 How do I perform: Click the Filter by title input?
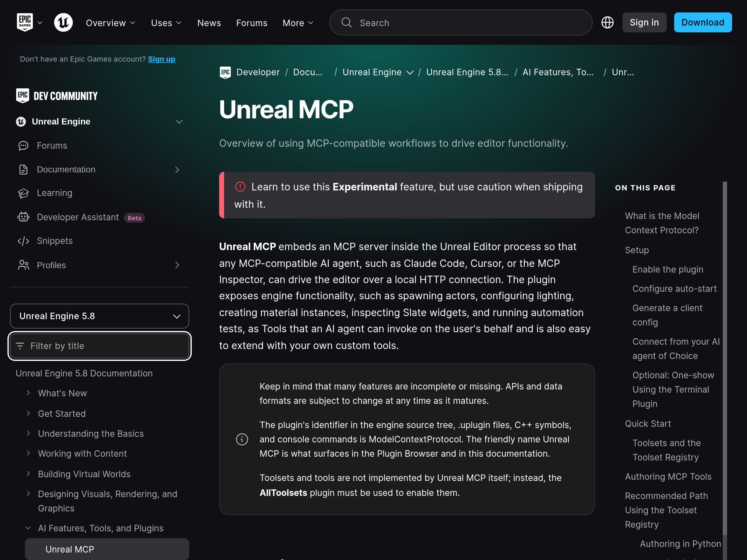click(x=100, y=346)
